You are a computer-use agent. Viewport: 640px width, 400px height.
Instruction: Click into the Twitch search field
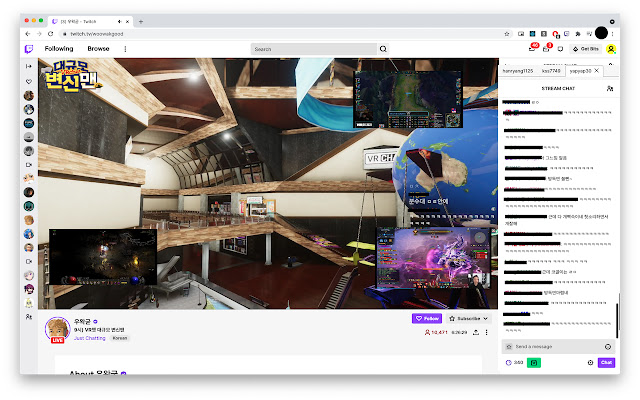(313, 49)
